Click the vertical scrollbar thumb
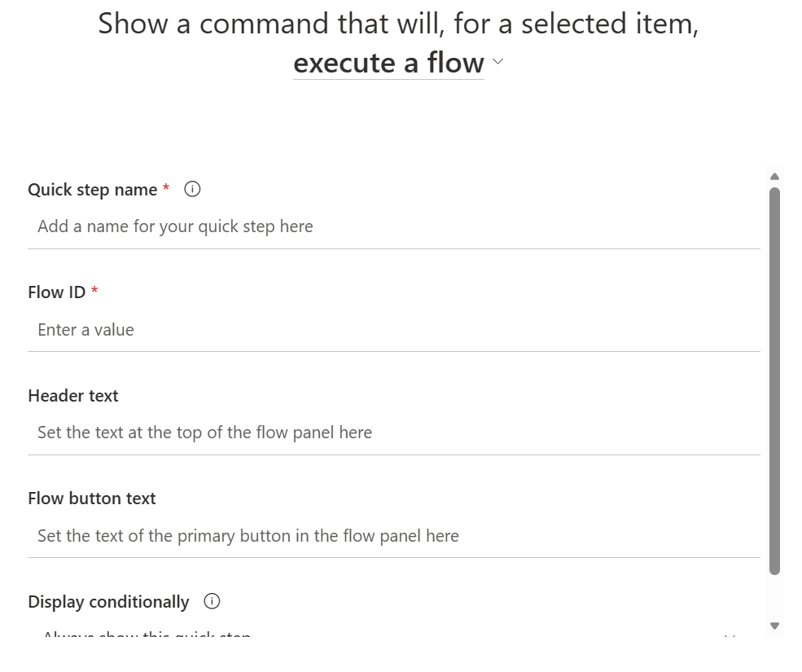 click(774, 380)
